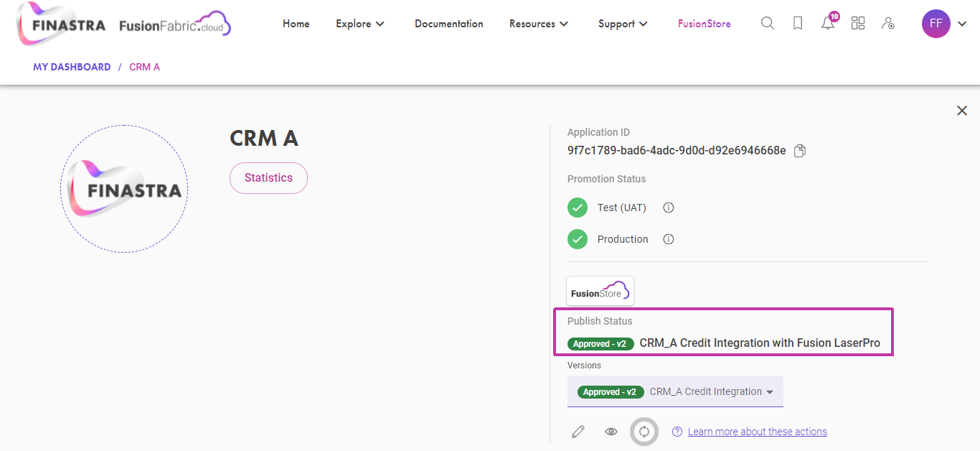
Task: Click the user management icon
Action: (888, 24)
